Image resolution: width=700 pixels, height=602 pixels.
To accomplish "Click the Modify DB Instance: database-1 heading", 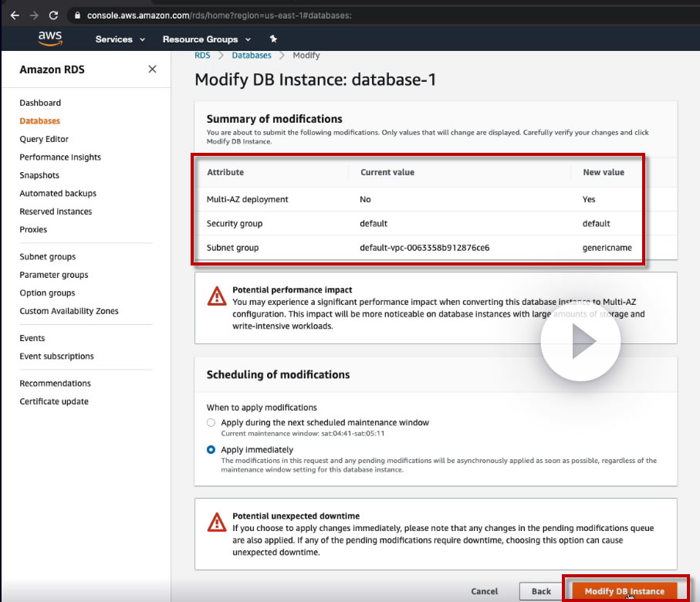I will click(315, 79).
